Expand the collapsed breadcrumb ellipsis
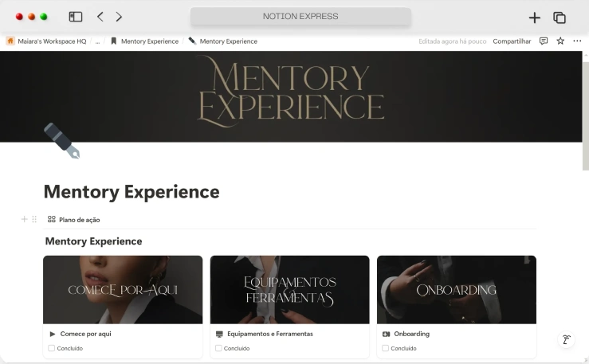The width and height of the screenshot is (589, 364). 97,41
